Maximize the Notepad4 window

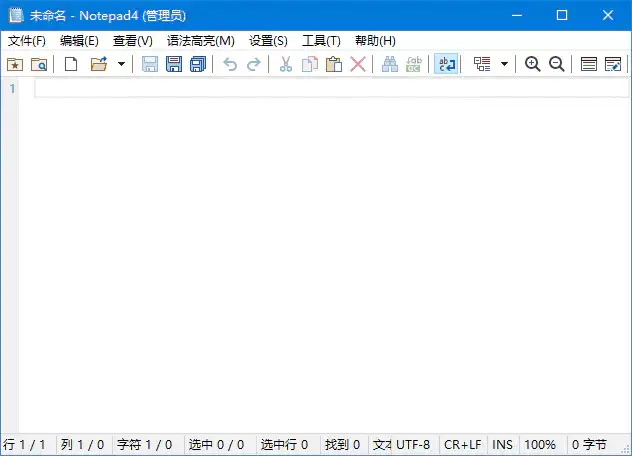click(x=562, y=15)
